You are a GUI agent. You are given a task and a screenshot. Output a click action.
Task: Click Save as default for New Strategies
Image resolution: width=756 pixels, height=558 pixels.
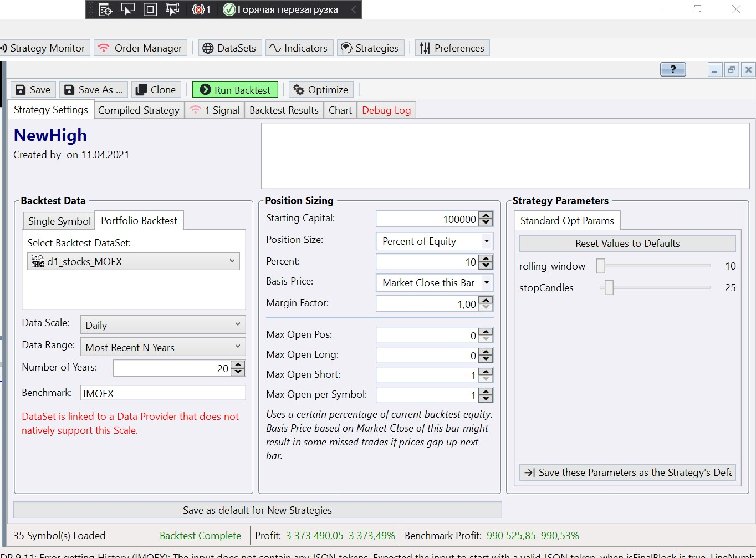257,510
